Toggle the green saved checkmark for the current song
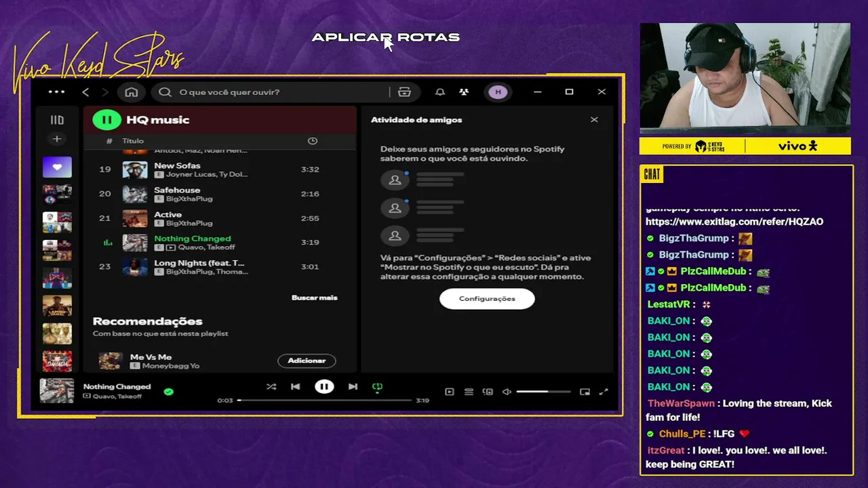This screenshot has height=488, width=868. tap(168, 392)
